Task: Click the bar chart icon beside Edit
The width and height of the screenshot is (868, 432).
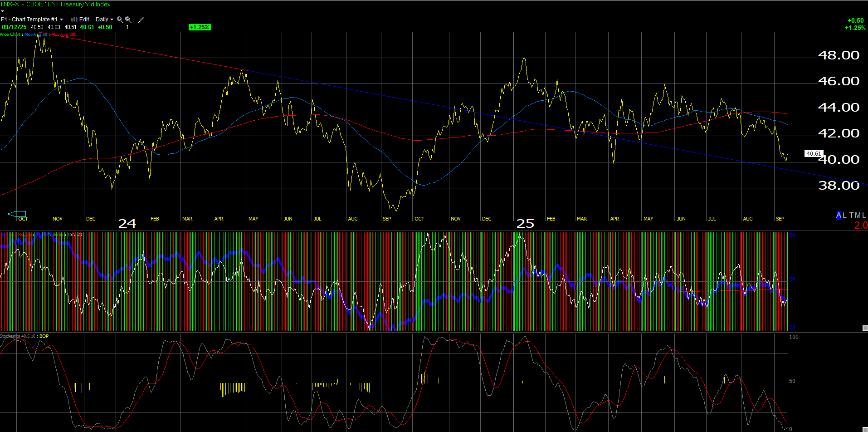Action: click(74, 20)
